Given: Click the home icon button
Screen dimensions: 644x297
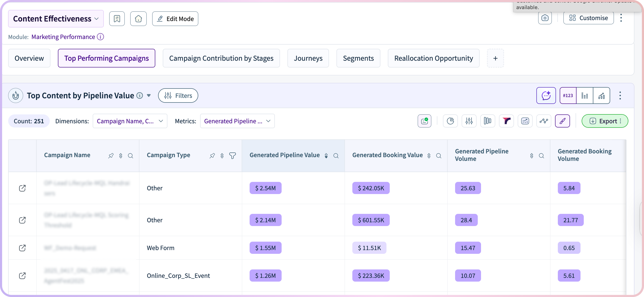Looking at the screenshot, I should tap(138, 19).
